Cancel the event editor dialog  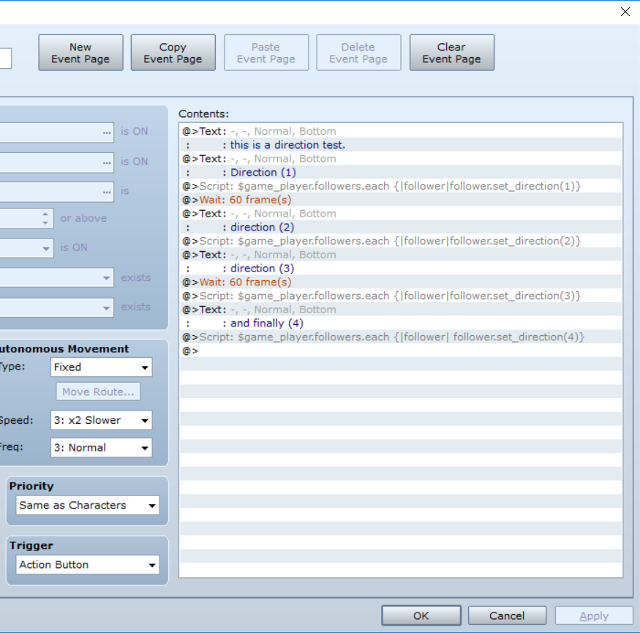pos(507,615)
